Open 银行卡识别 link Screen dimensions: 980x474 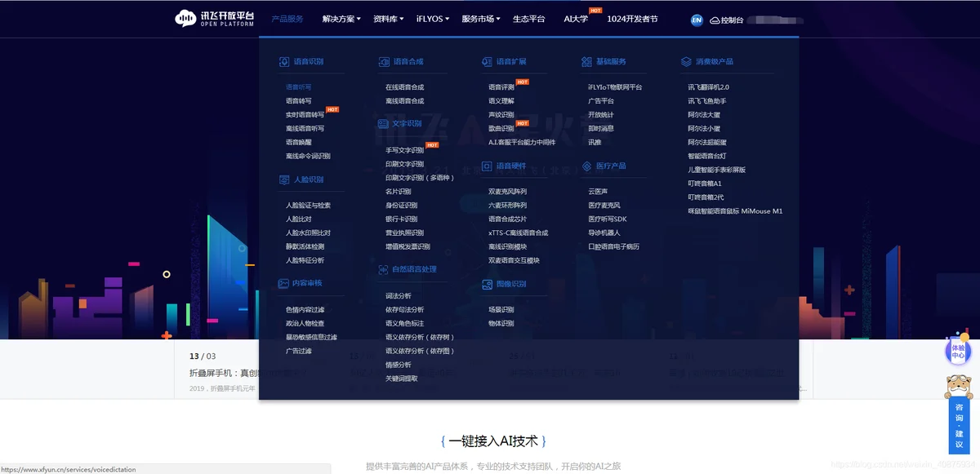pos(402,219)
